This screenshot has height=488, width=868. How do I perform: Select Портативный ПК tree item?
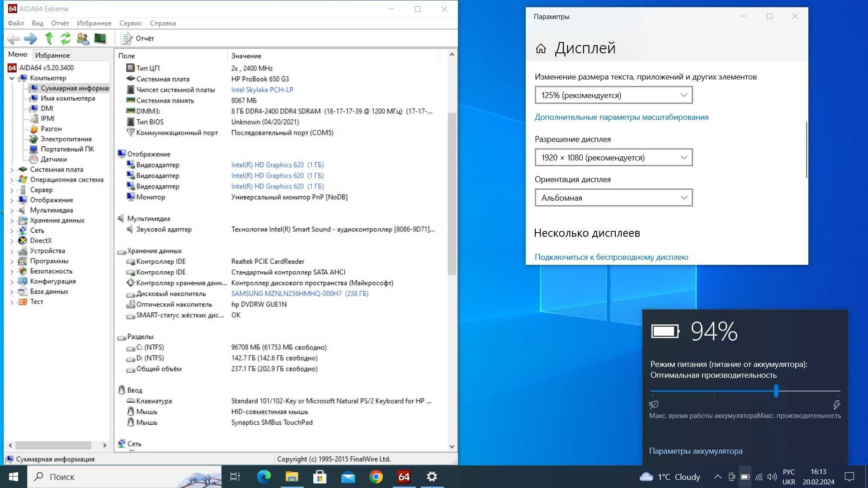coord(67,149)
